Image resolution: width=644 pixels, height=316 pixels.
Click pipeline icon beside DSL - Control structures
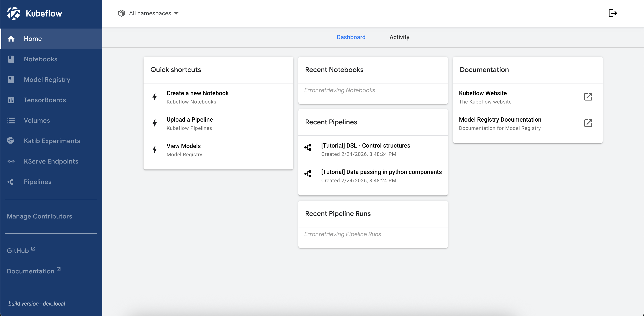[x=308, y=148]
